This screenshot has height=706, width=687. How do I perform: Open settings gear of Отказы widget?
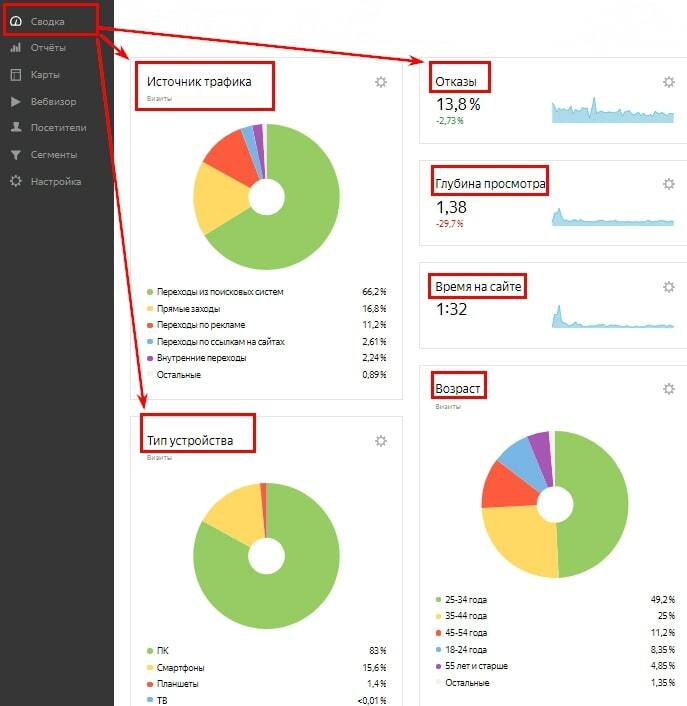(669, 82)
